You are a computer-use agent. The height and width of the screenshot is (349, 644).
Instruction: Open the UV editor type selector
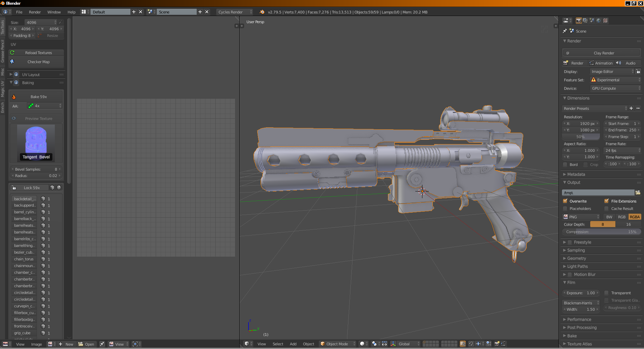pyautogui.click(x=6, y=344)
